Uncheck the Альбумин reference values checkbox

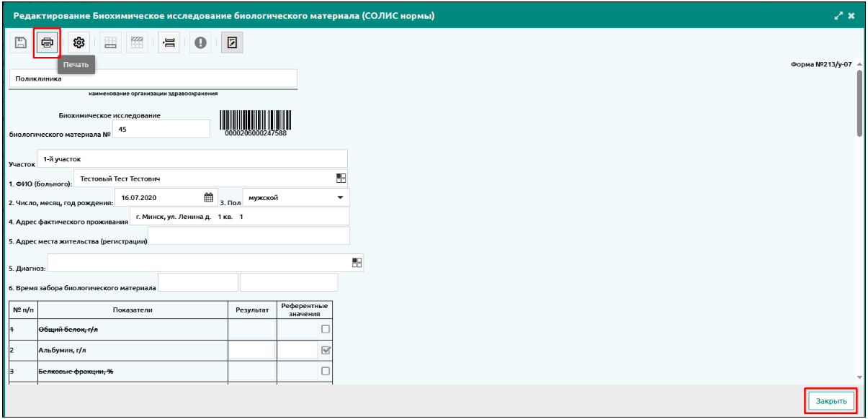click(326, 351)
